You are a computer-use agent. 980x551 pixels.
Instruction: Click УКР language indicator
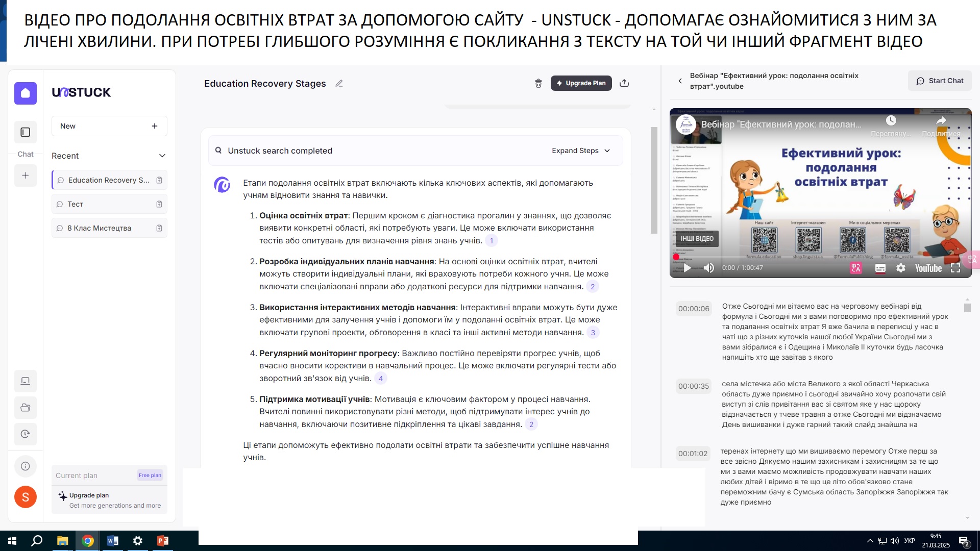[910, 541]
